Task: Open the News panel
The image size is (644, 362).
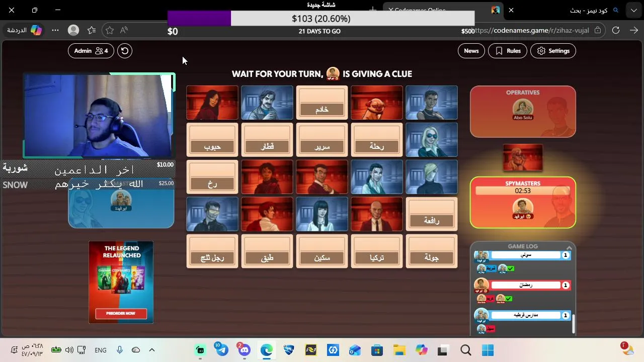Action: [x=471, y=51]
